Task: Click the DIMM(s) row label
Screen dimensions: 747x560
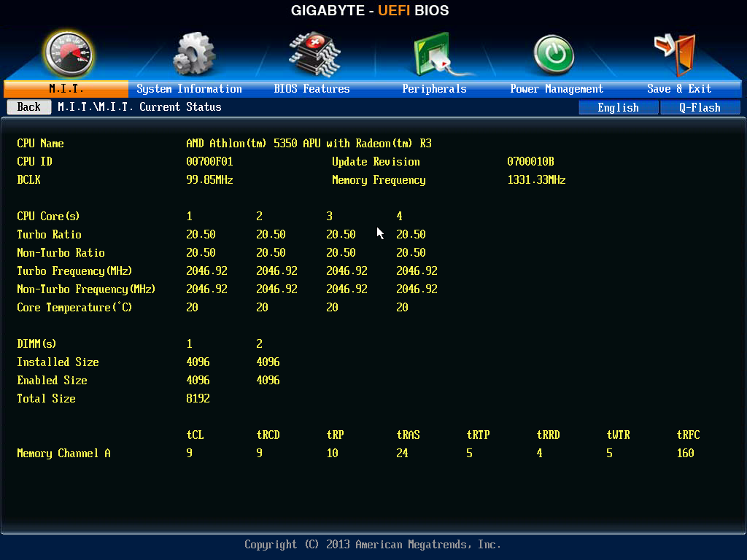Action: (36, 343)
